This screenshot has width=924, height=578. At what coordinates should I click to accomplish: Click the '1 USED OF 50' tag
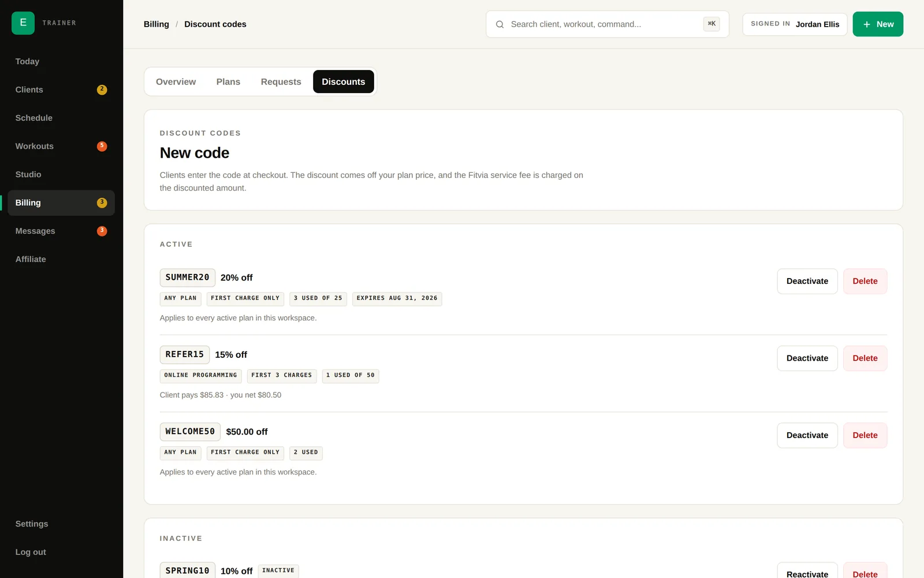[x=351, y=376]
